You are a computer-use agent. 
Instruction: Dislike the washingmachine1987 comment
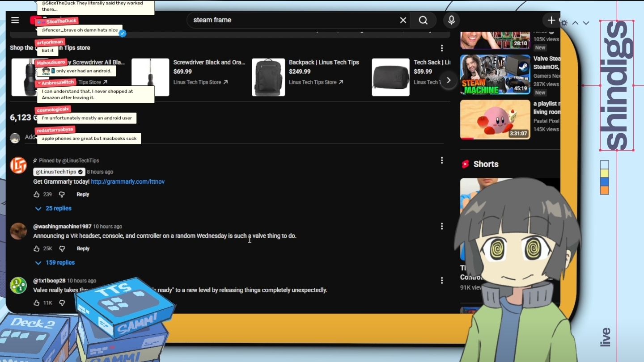pyautogui.click(x=62, y=248)
